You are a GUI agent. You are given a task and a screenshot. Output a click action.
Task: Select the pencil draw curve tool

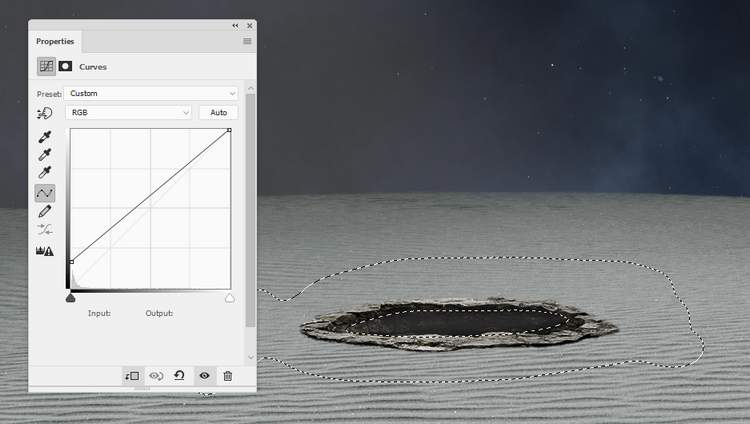coord(45,212)
